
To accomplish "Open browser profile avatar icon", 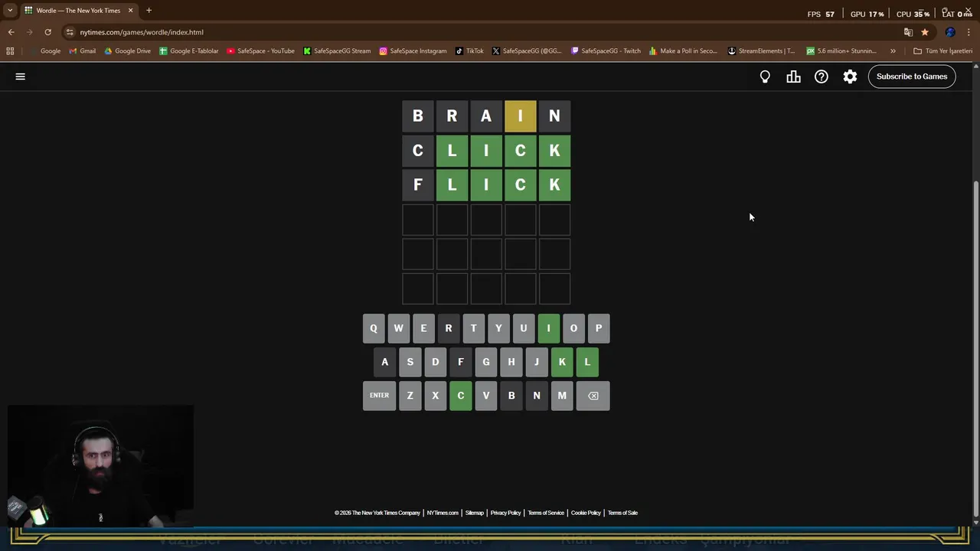I will pos(950,32).
